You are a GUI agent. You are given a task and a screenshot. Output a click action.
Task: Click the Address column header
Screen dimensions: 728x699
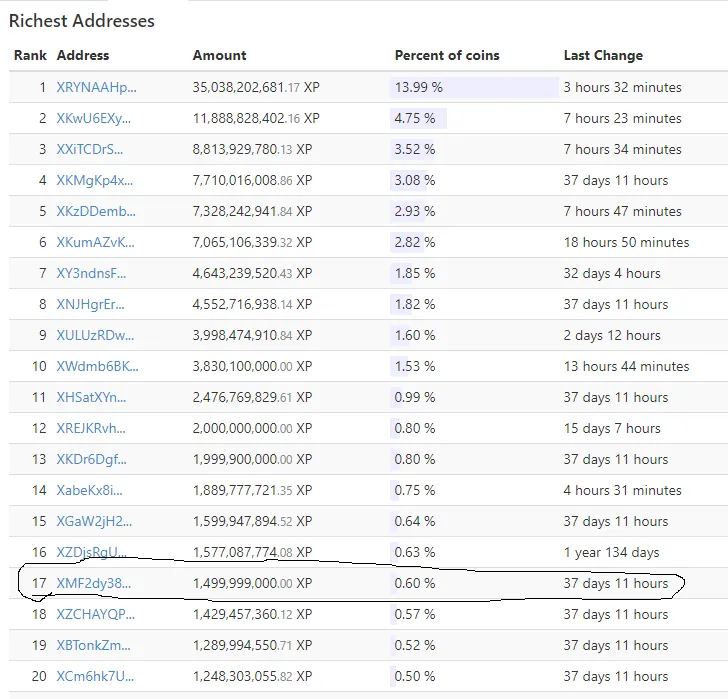click(x=83, y=55)
